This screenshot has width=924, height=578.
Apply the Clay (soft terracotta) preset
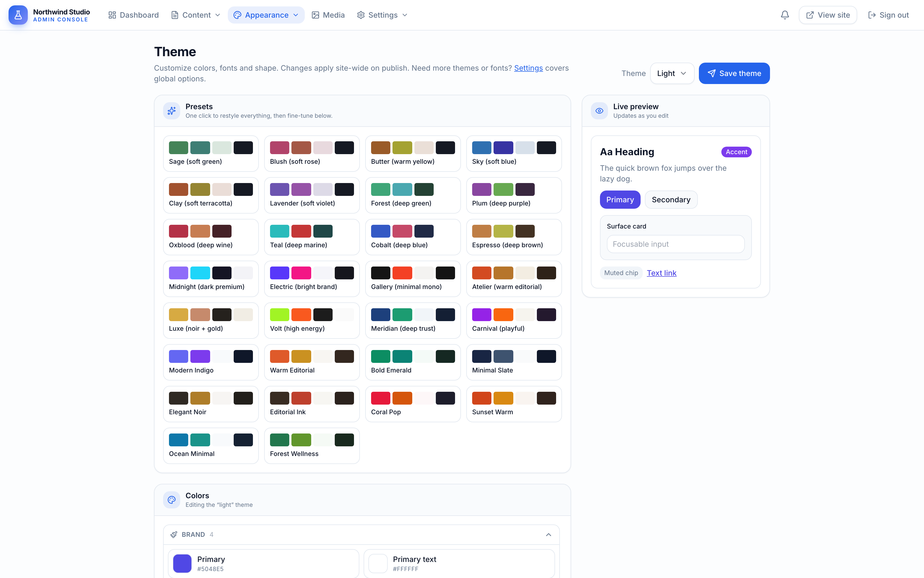pos(211,195)
